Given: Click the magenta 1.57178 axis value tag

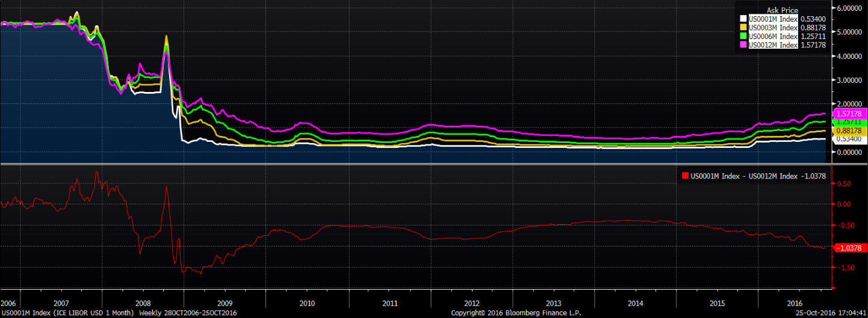Looking at the screenshot, I should tap(848, 114).
